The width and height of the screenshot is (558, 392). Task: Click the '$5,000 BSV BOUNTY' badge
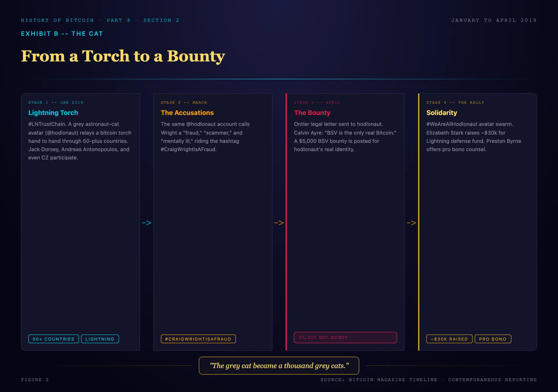[345, 337]
